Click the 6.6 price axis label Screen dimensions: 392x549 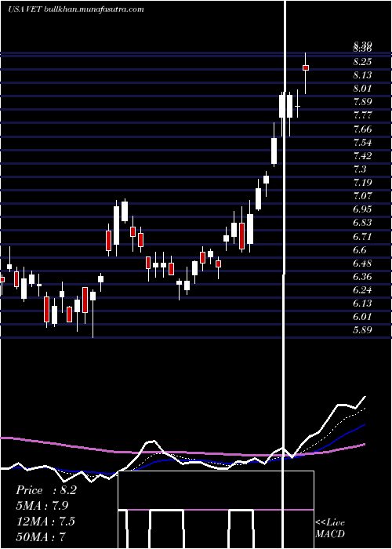point(360,250)
